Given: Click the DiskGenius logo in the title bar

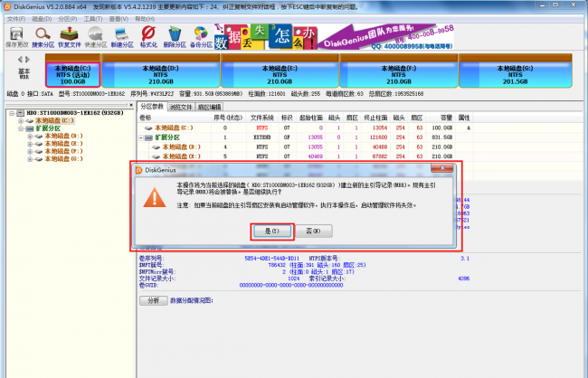Looking at the screenshot, I should click(7, 6).
